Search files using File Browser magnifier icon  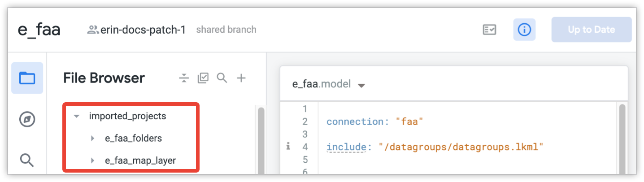222,78
